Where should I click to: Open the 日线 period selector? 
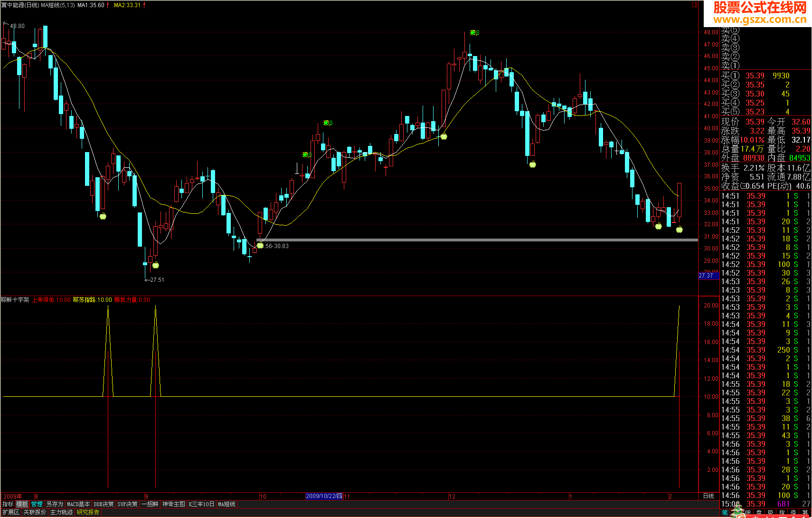coord(708,496)
